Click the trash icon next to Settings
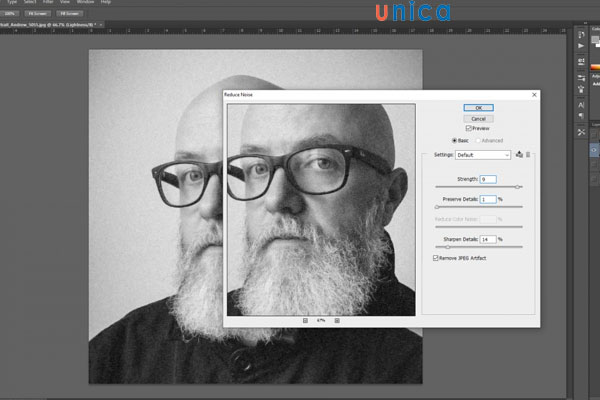The width and height of the screenshot is (600, 400). 528,155
